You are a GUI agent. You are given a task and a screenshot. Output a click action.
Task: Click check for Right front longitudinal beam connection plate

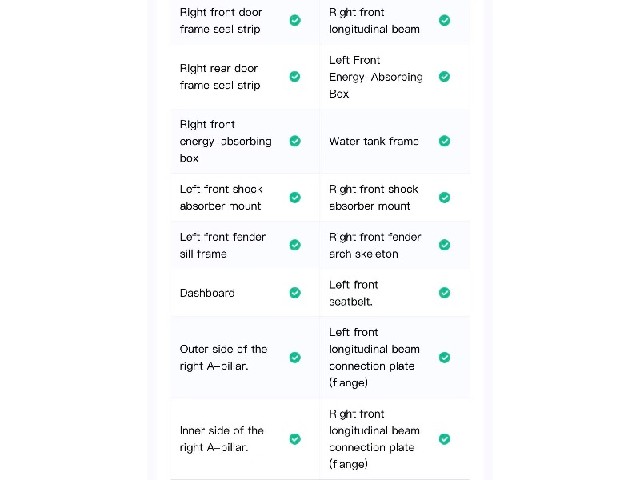pos(444,439)
